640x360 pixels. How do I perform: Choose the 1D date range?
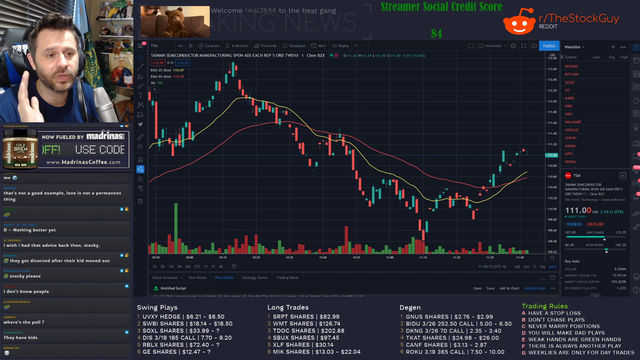click(x=155, y=267)
